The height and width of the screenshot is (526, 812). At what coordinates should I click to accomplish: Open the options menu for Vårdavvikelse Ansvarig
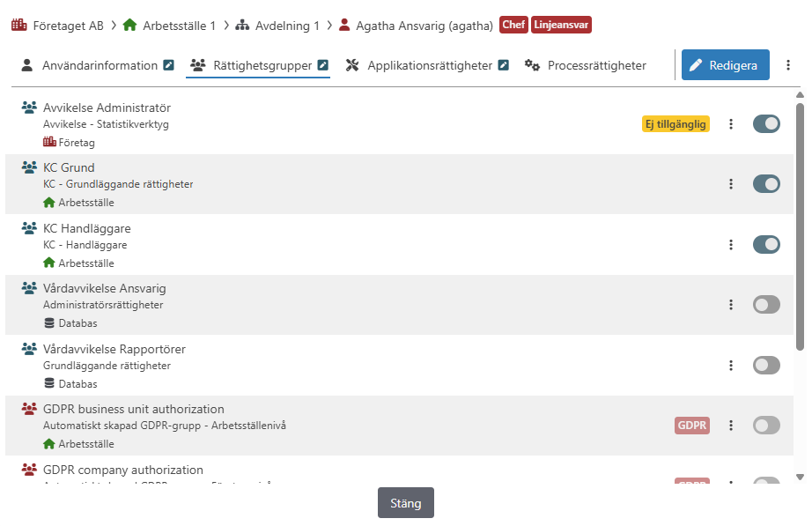pos(731,305)
